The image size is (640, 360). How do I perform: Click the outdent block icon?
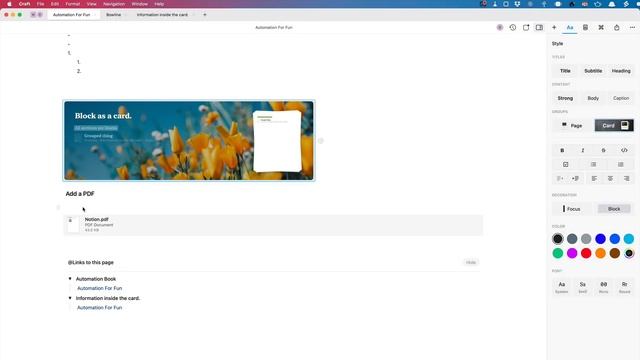point(560,178)
